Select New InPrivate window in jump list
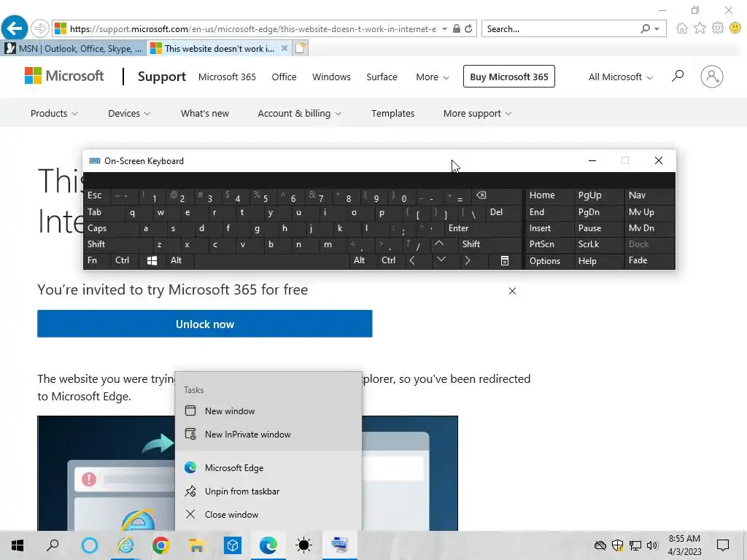 point(268,435)
